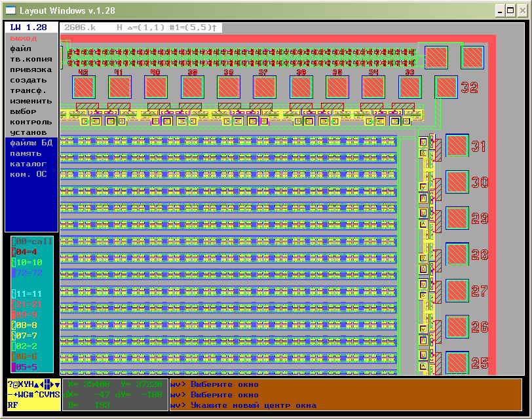Click the layer 09 solid red swatch
Viewport: 532px width, 419px height.
(14, 315)
